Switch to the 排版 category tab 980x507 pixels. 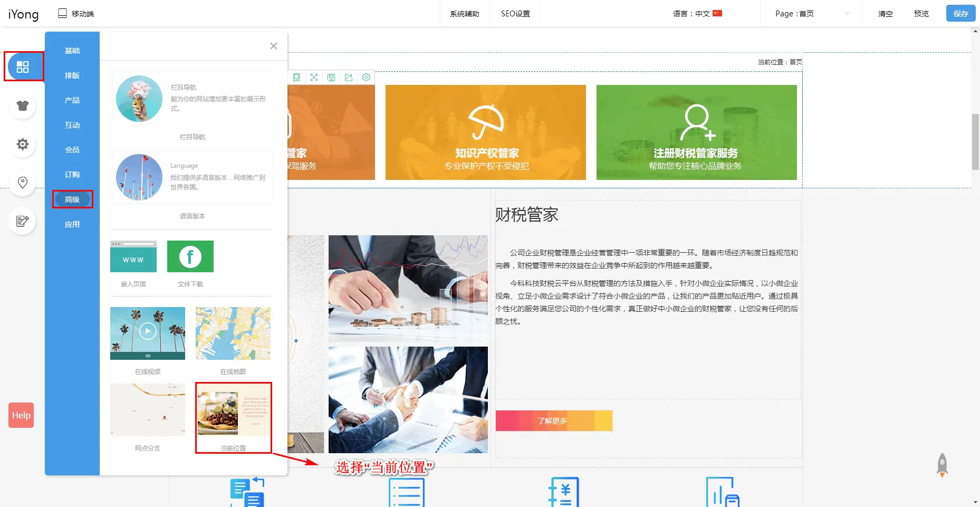coord(72,75)
